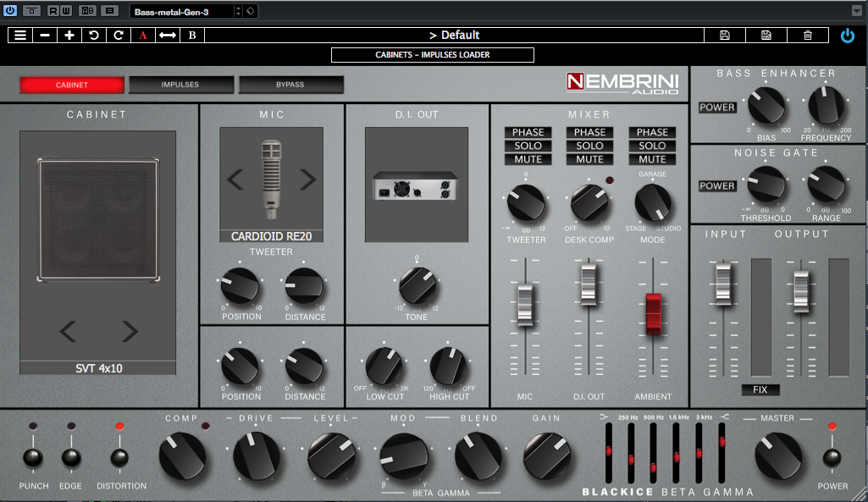
Task: Solo the MIC channel
Action: coord(528,146)
